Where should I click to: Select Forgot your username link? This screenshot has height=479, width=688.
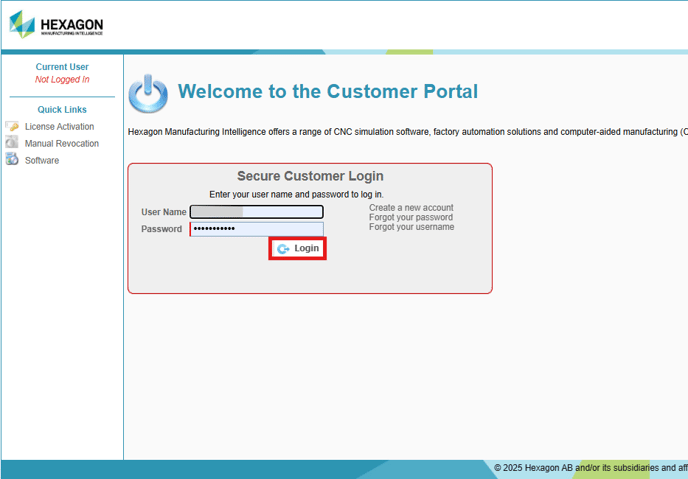click(411, 228)
